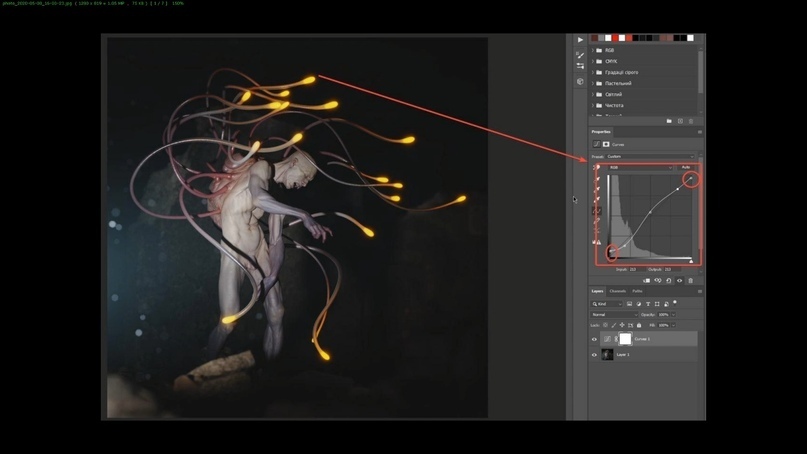
Task: Select the Lock all padlock icon
Action: coord(639,325)
